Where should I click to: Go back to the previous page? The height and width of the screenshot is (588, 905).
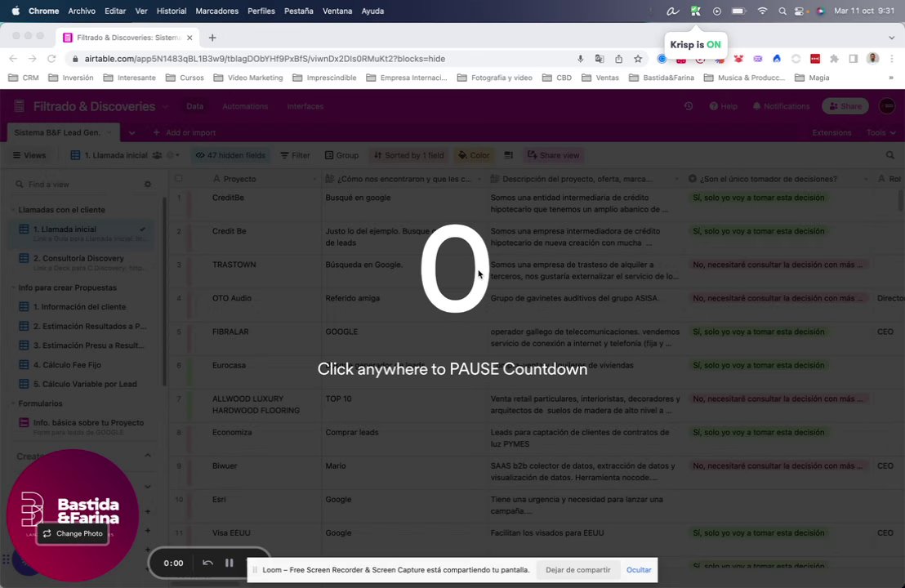pos(13,58)
